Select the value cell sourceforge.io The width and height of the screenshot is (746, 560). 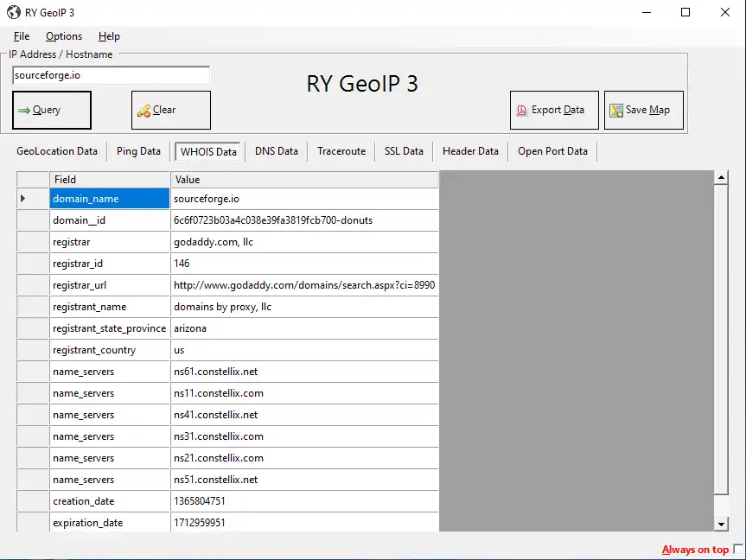[x=304, y=199]
